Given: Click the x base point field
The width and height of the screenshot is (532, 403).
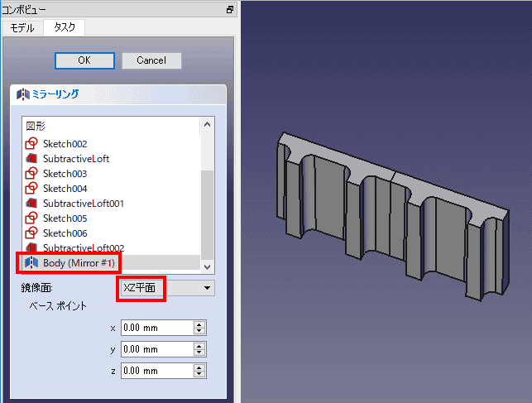Looking at the screenshot, I should pyautogui.click(x=157, y=328).
